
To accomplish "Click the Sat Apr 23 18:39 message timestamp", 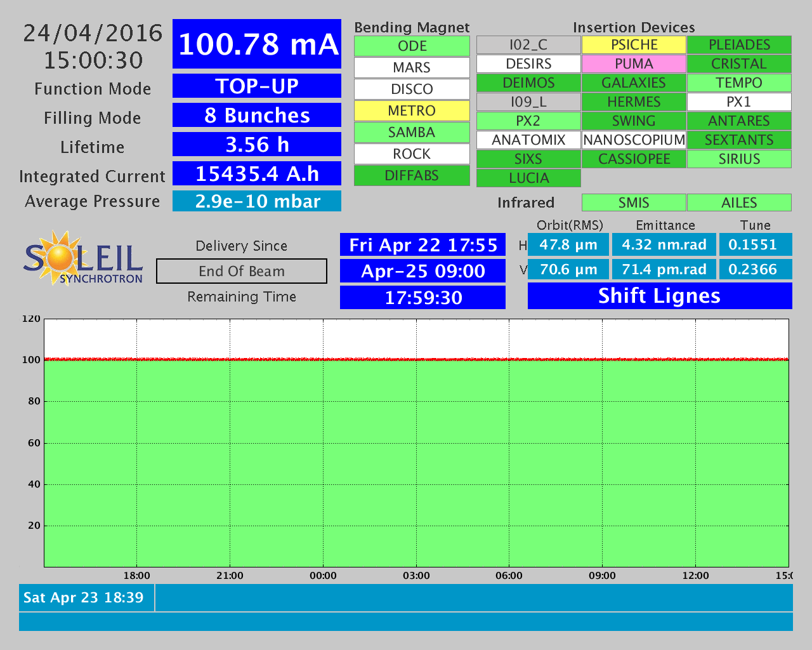I will [84, 598].
